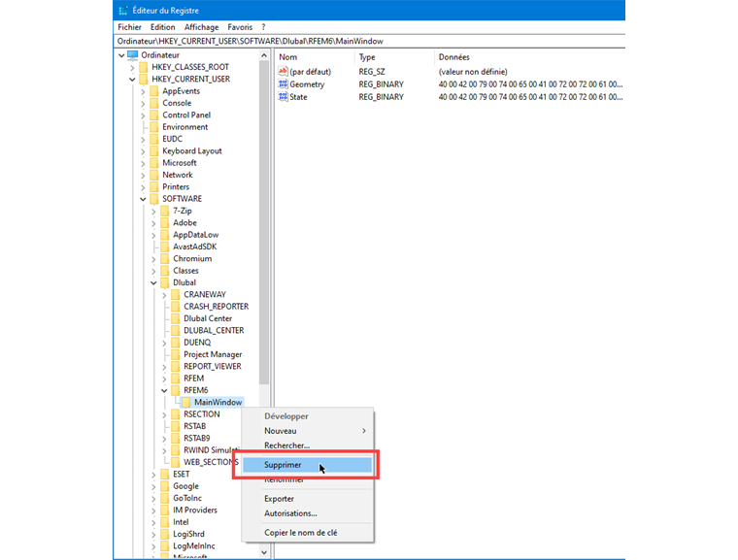Open the Fichier menu
This screenshot has width=738, height=560.
point(129,27)
